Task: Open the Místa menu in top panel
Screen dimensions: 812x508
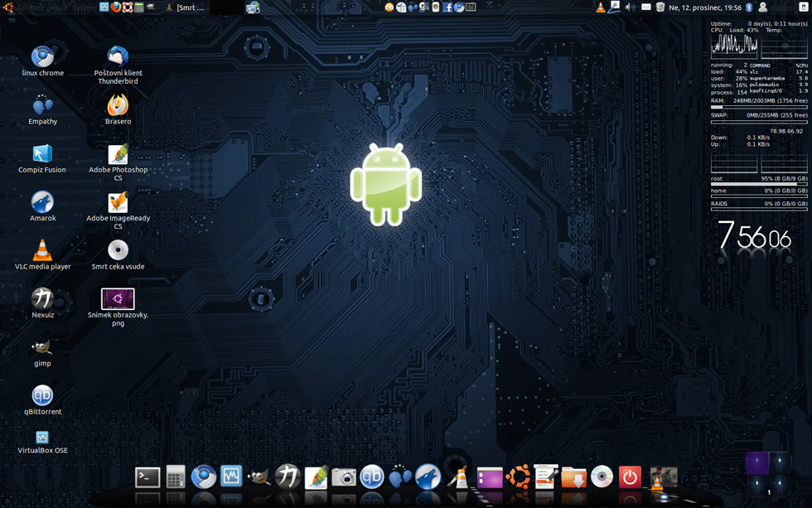Action: 60,7
